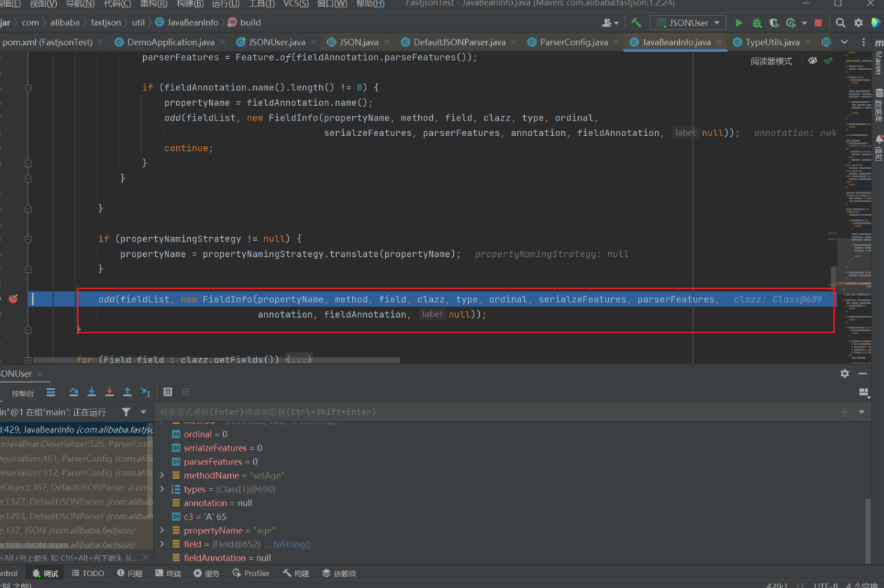Click the Run to Cursor icon

point(145,392)
